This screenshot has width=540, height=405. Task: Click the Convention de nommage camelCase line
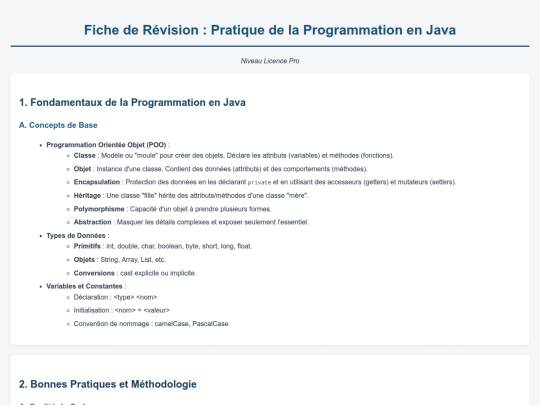pyautogui.click(x=151, y=324)
